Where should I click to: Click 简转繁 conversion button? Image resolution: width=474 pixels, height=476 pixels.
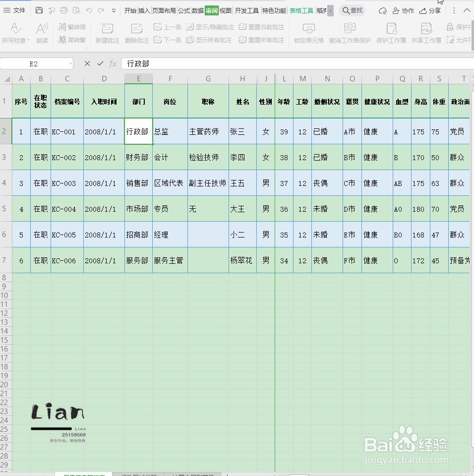(72, 40)
